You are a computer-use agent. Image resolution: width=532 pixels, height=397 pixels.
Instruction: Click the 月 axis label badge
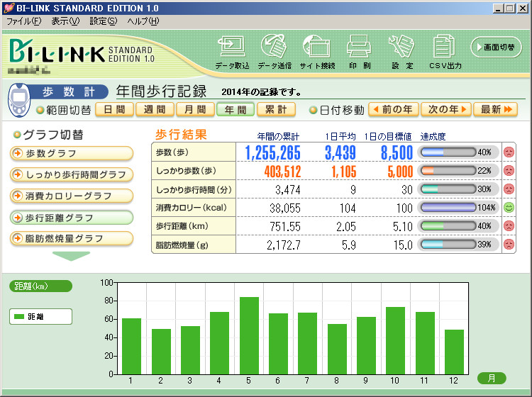(x=492, y=379)
